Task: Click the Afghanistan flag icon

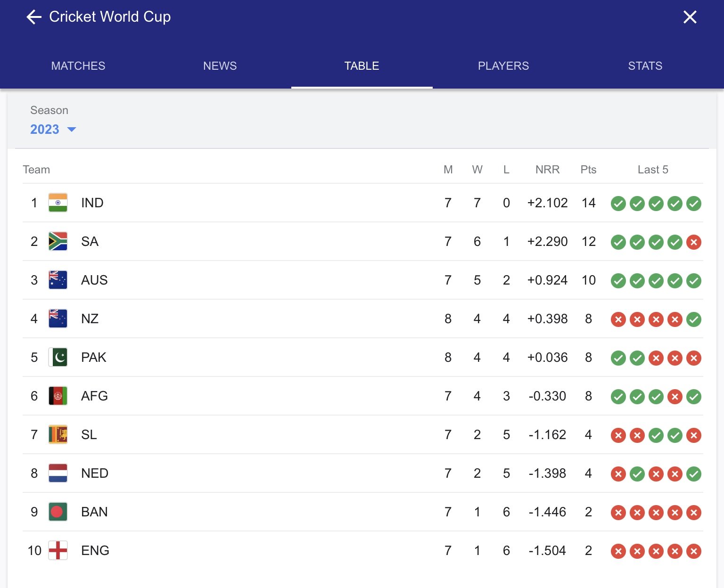Action: pyautogui.click(x=58, y=396)
